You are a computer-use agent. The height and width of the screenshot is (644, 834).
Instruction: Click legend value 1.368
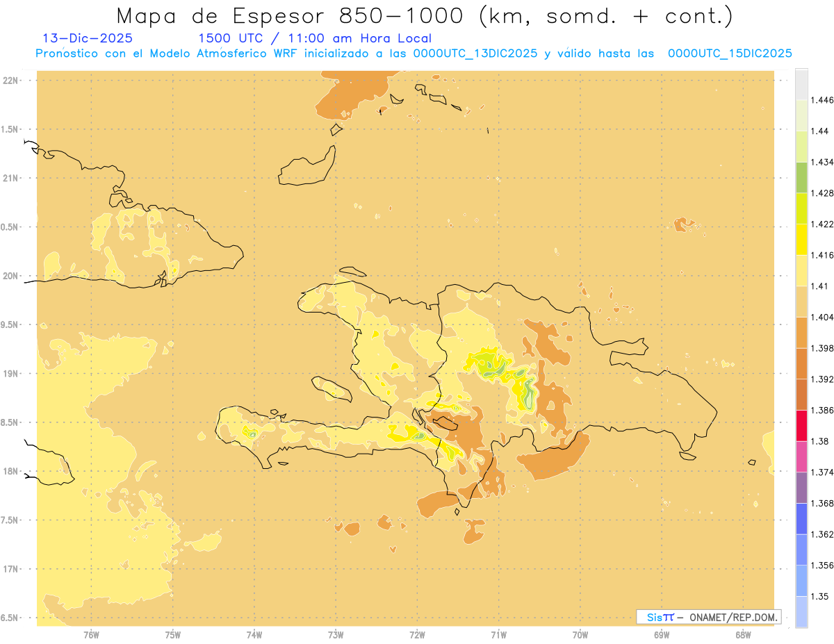pos(821,503)
